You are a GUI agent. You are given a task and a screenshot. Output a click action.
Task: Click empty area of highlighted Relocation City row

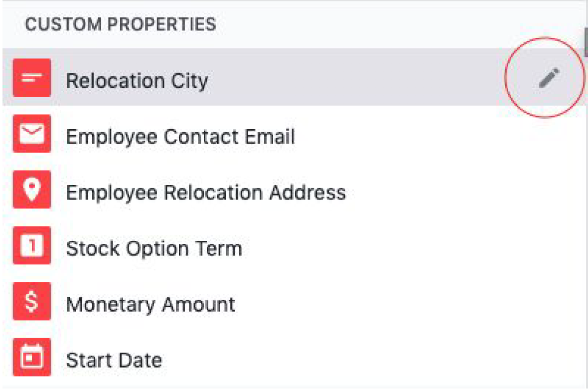pos(356,77)
